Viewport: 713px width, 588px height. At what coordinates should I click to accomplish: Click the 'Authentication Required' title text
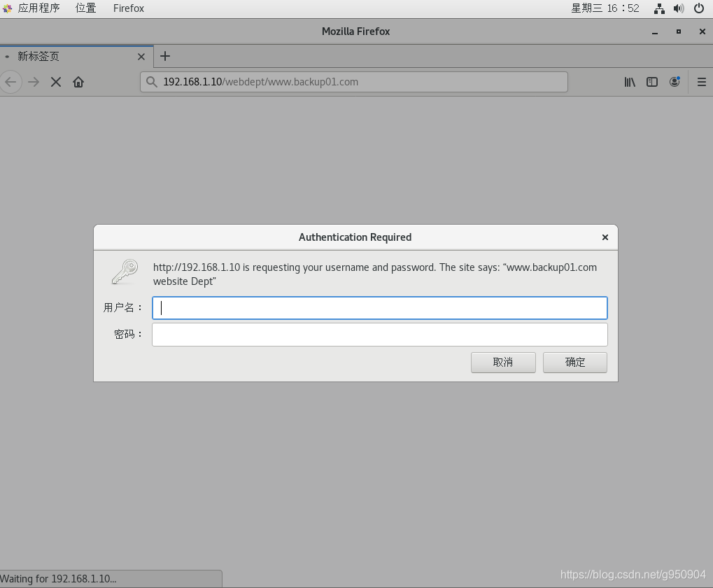(x=355, y=237)
